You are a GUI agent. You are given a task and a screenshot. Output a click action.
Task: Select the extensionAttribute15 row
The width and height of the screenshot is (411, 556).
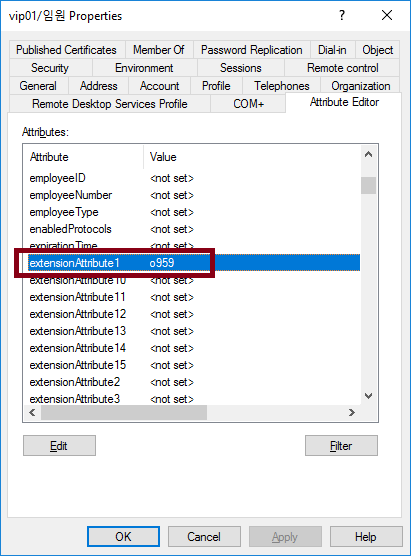194,365
